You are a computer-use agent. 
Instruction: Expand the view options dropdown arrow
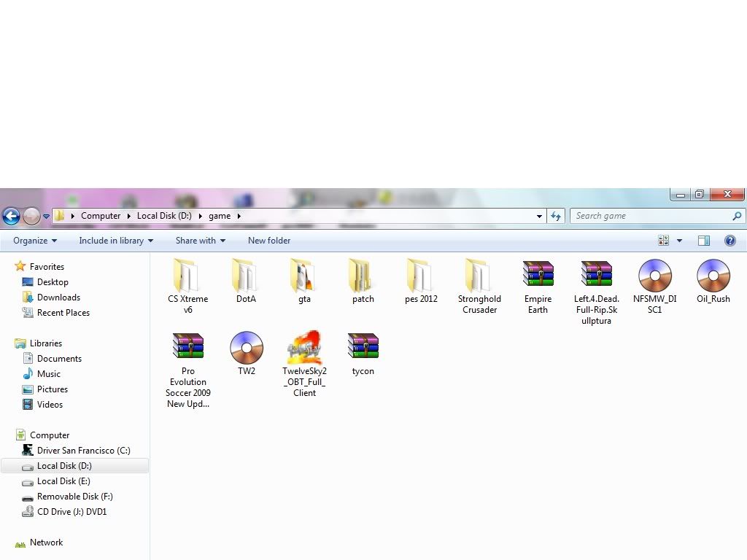tap(679, 241)
